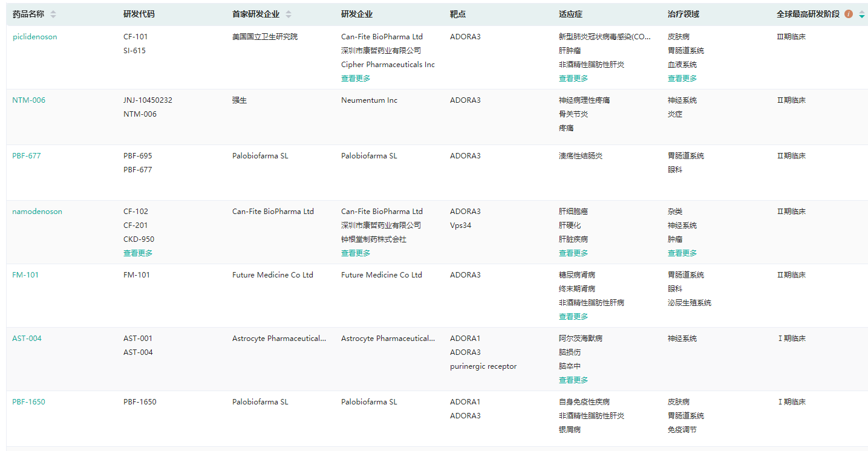Select the CF-101 code cell
The height and width of the screenshot is (451, 868).
click(x=135, y=37)
